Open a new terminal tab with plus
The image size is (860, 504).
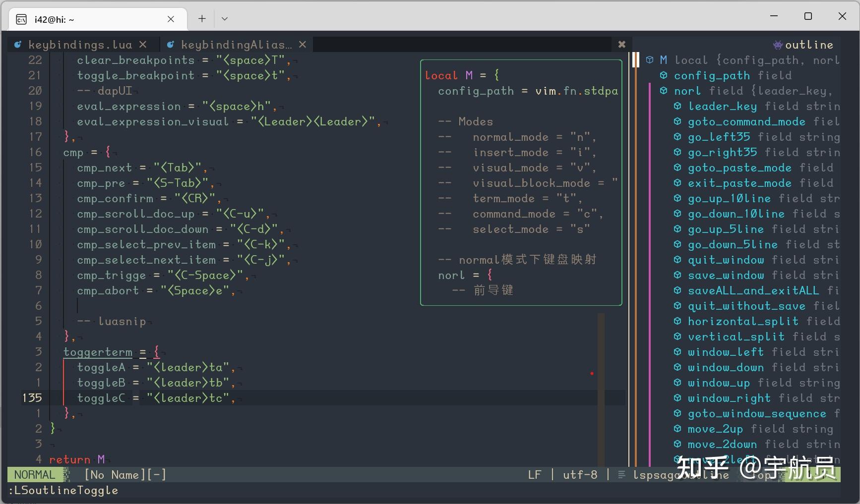202,19
